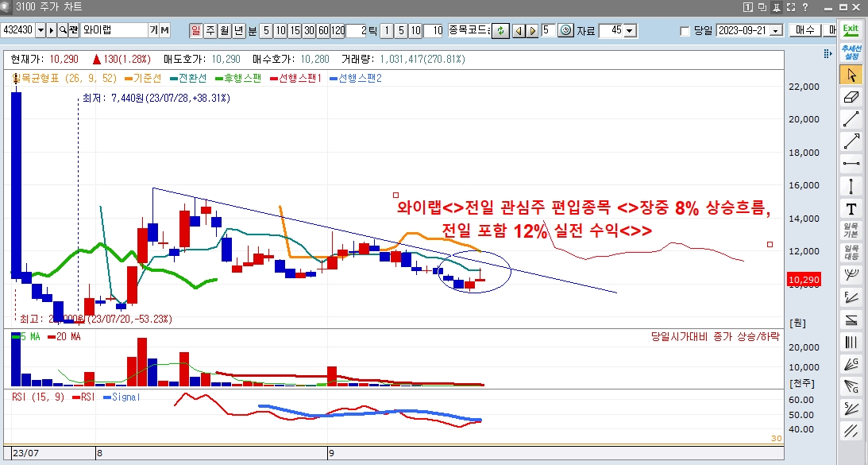Switch to monthly 월 chart period
868x465 pixels.
[x=224, y=30]
